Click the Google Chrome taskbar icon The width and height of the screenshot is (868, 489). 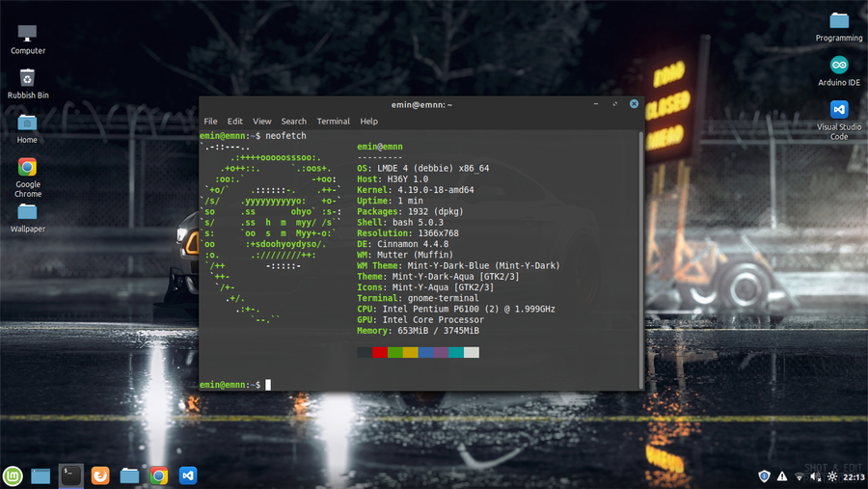coord(159,475)
